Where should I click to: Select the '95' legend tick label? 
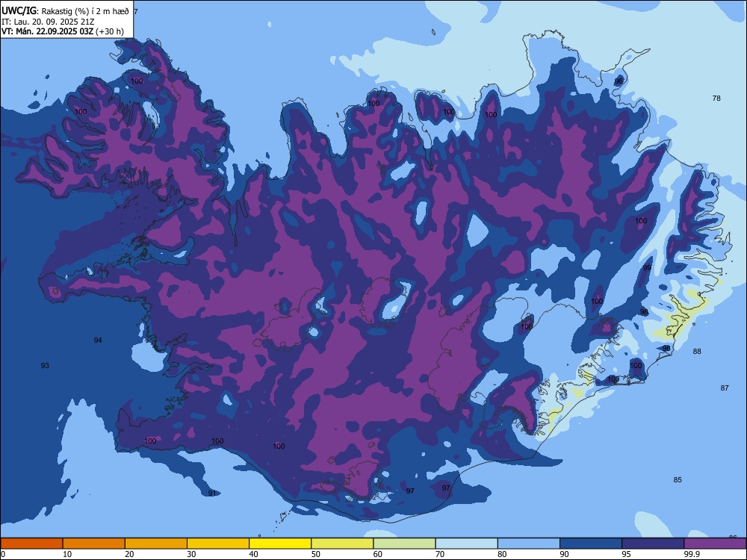pyautogui.click(x=627, y=554)
